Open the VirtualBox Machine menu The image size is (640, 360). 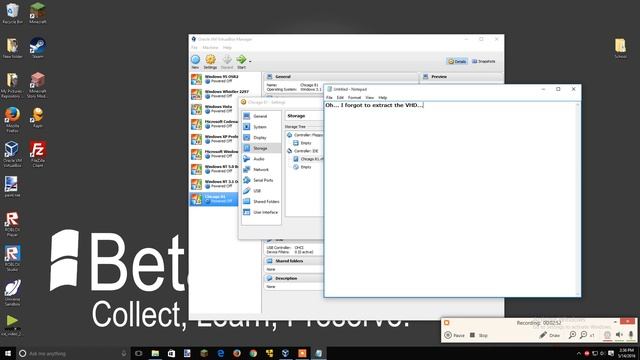(x=210, y=48)
